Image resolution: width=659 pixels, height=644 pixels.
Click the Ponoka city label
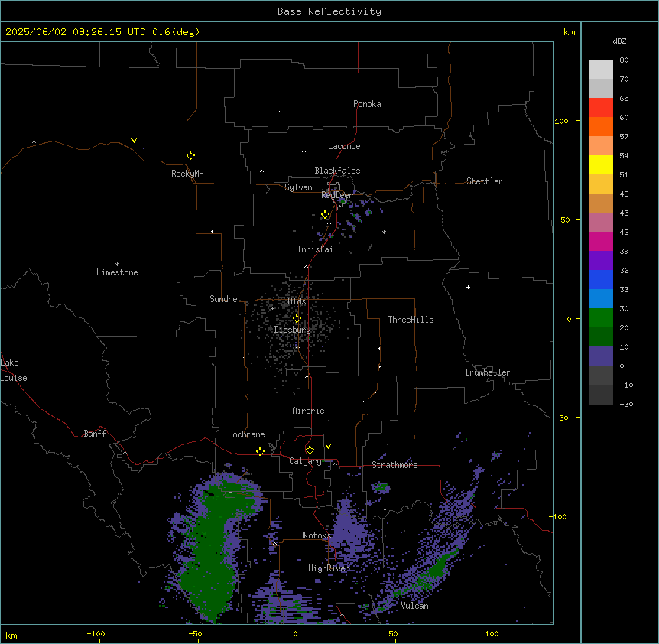[x=367, y=104]
